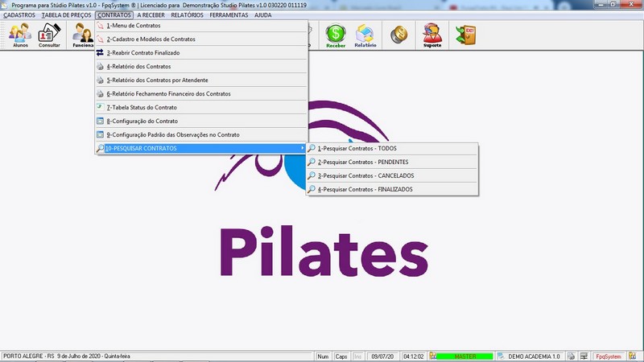Click the FpqSystem label in status bar
Viewport: 644px width, 362px height.
pyautogui.click(x=609, y=356)
